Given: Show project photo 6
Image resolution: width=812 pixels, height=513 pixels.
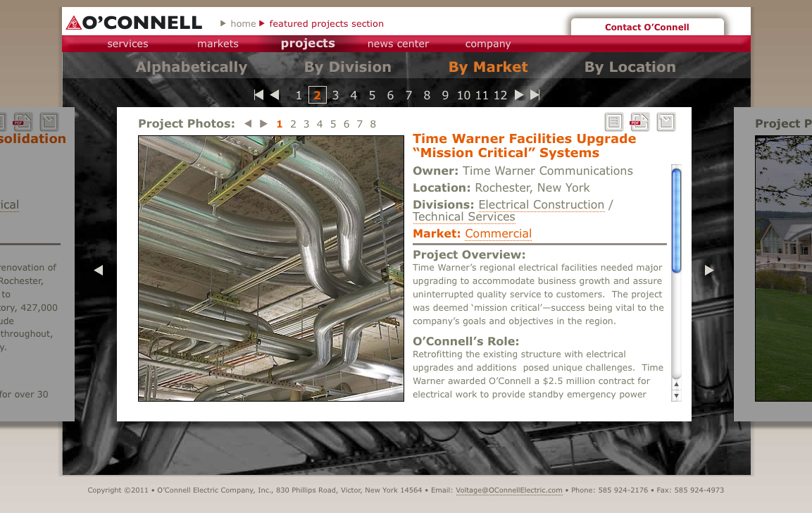Looking at the screenshot, I should tap(346, 124).
